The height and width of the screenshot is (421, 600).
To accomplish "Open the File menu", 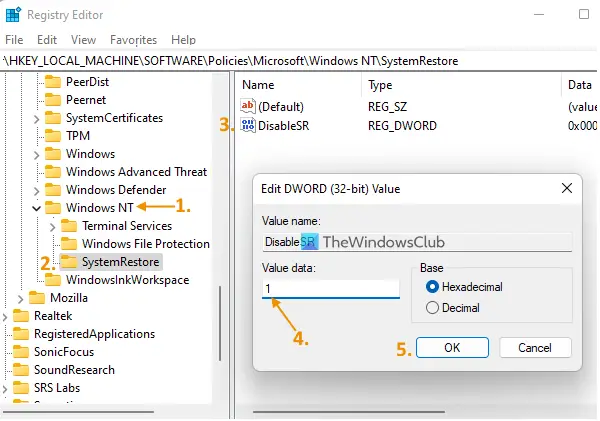I will 14,40.
